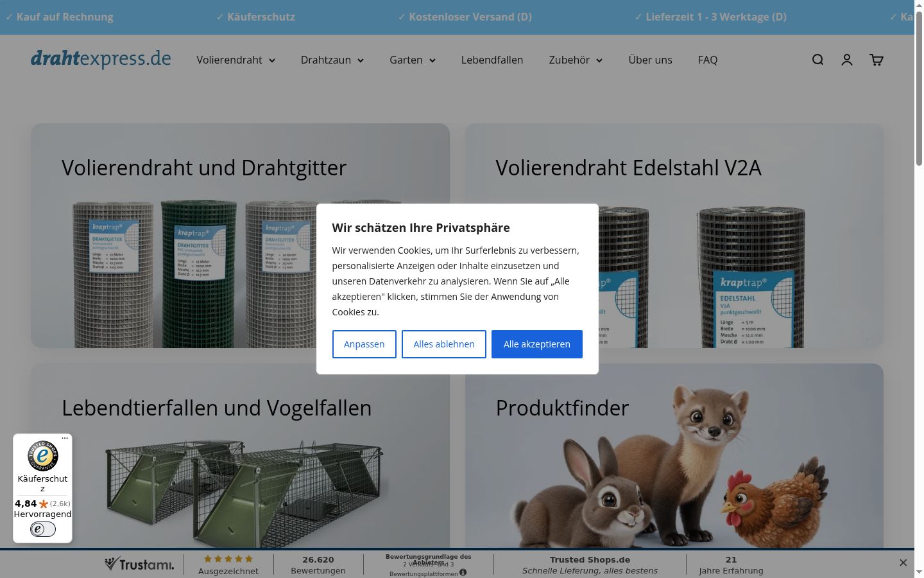Screen dimensions: 924x578
Task: Click 'Trusted Shops.de' in the Trustami bar
Action: click(x=590, y=559)
